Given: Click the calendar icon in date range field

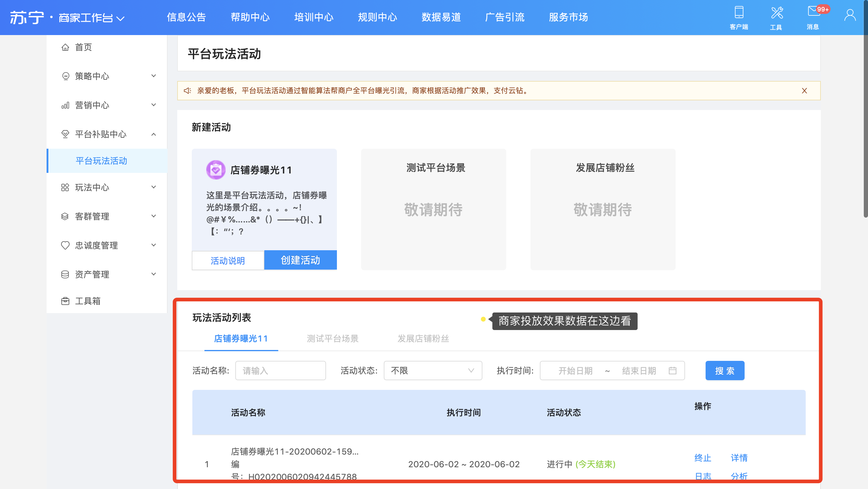Looking at the screenshot, I should click(x=672, y=371).
